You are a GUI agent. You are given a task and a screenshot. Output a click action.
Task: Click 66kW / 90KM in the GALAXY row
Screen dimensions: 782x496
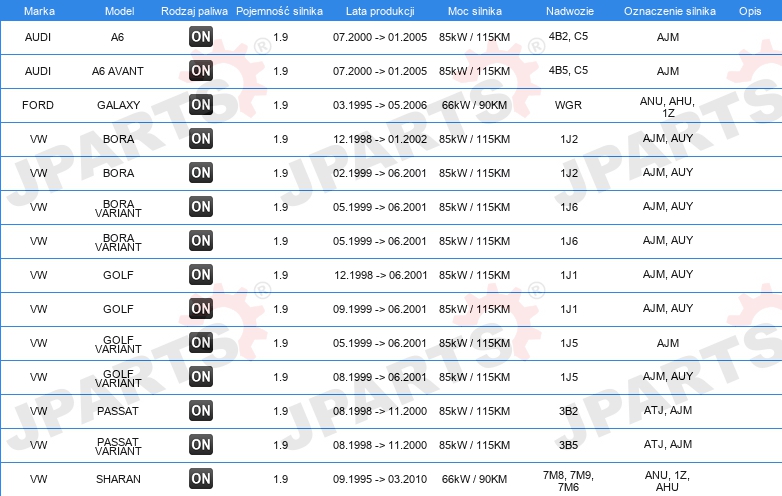click(474, 105)
